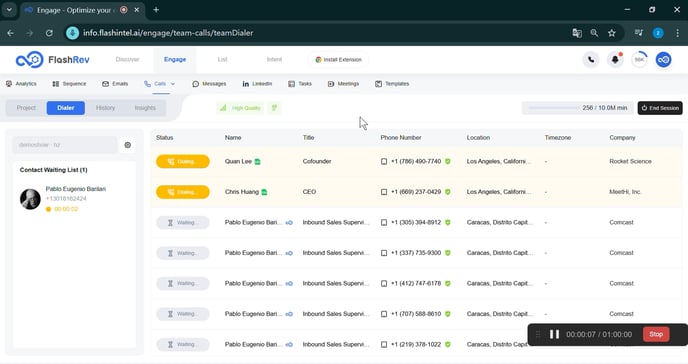The height and width of the screenshot is (364, 688).
Task: Click Pablo Eugenio Barilari's avatar in waiting list
Action: tap(30, 199)
